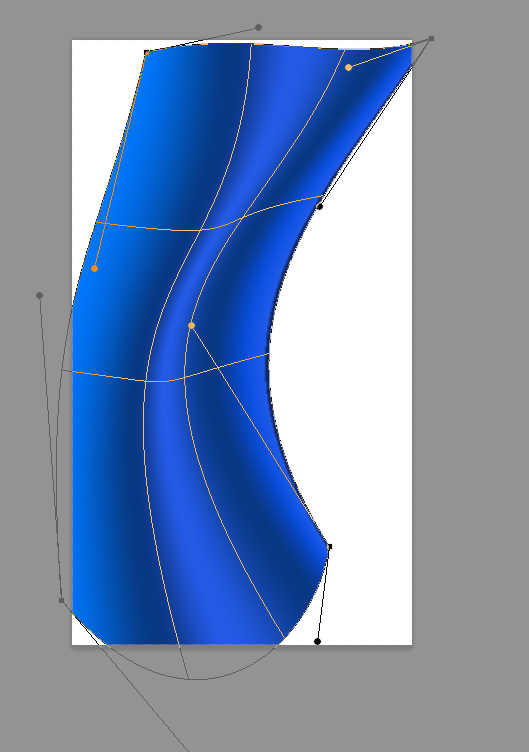529x752 pixels.
Task: Select the anchor point at the shape's top-left corner
Action: click(x=147, y=52)
